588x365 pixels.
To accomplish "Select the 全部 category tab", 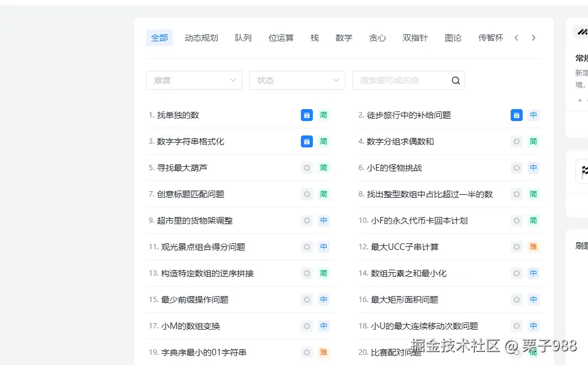I will [x=159, y=38].
